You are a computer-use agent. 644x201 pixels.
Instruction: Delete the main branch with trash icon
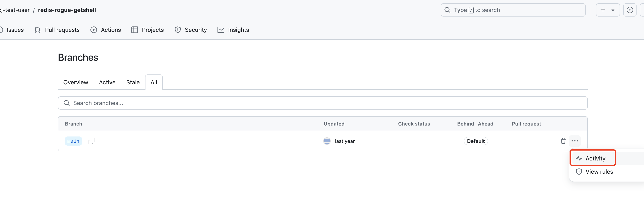[x=563, y=141]
